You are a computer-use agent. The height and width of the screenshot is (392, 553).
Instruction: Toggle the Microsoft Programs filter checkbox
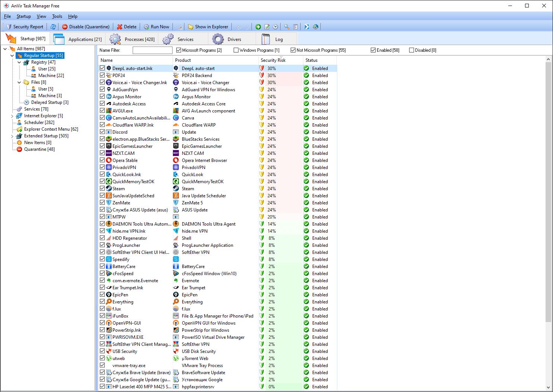click(x=178, y=50)
